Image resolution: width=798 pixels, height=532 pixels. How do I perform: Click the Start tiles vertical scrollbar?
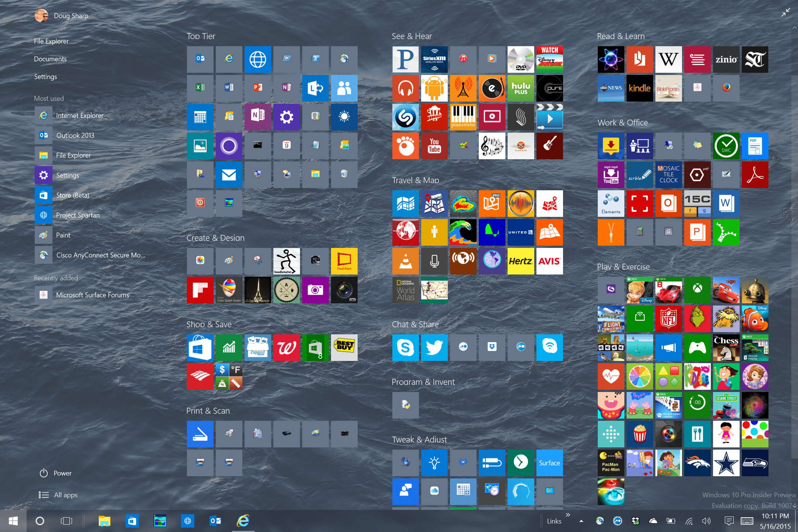pos(794,266)
